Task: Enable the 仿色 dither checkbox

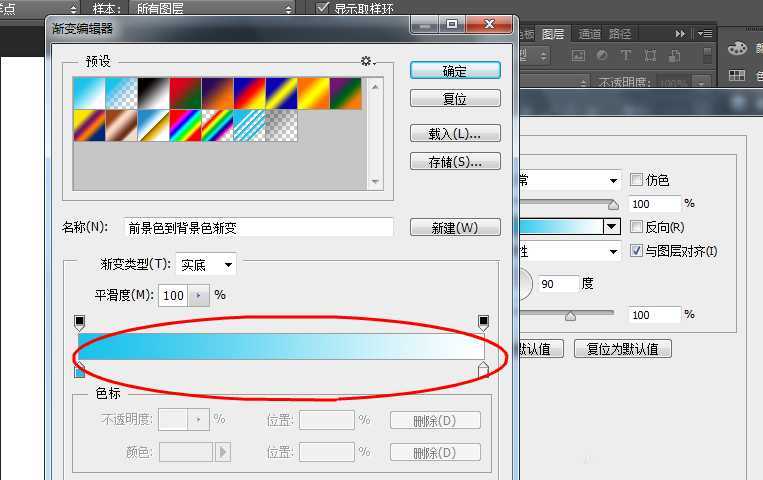Action: point(637,180)
